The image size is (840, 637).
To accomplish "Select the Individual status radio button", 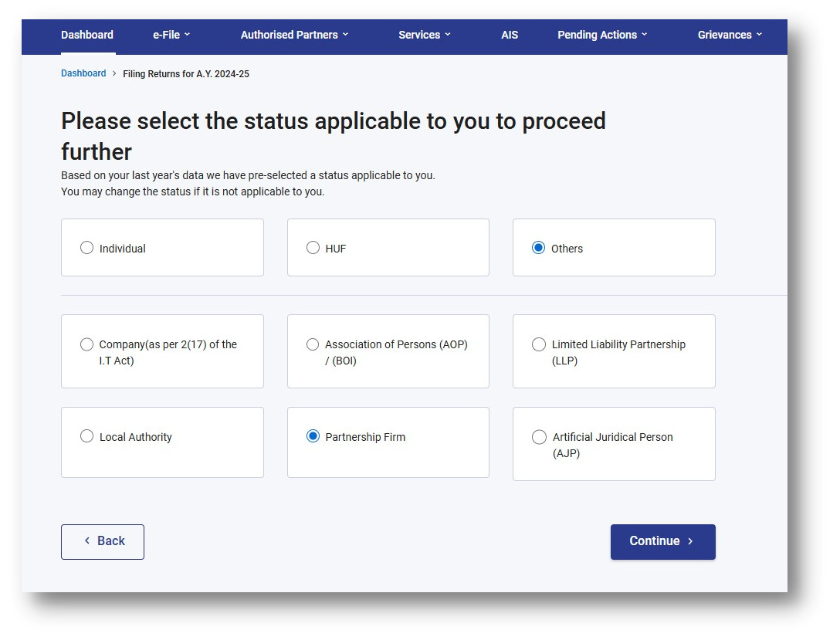I will coord(86,248).
